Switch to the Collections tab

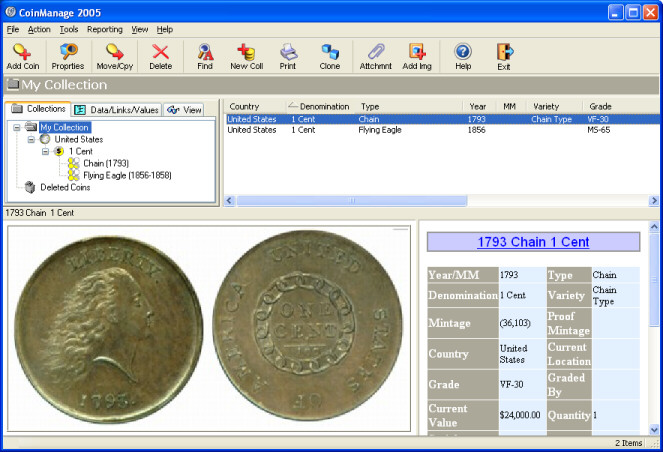point(38,109)
